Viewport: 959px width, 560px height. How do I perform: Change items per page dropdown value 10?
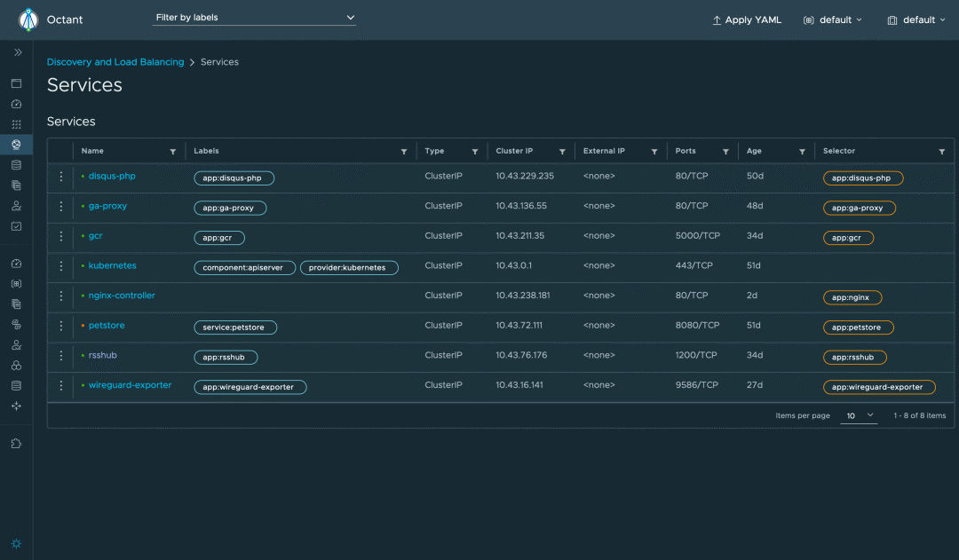[859, 415]
